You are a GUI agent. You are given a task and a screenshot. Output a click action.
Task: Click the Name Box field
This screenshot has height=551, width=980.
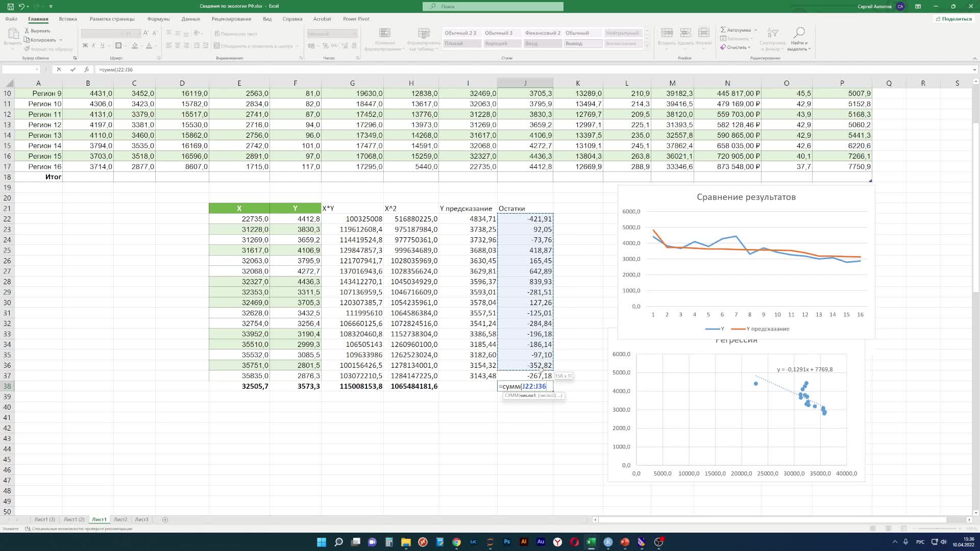(20, 69)
